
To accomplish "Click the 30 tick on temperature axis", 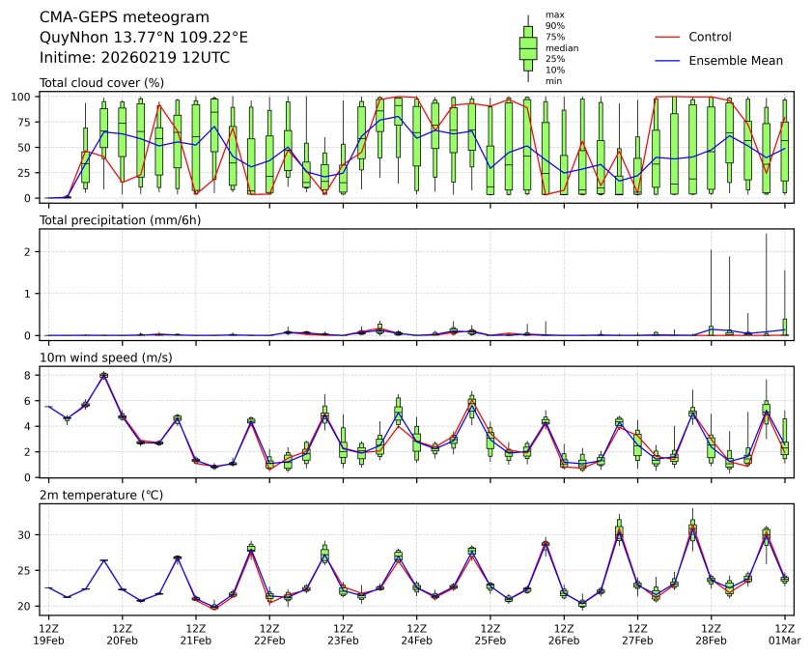I will (x=27, y=535).
